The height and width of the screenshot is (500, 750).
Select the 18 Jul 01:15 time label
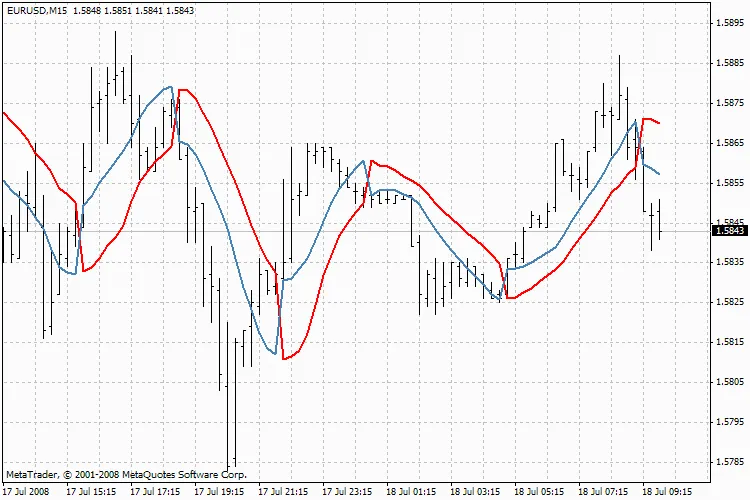pos(411,492)
